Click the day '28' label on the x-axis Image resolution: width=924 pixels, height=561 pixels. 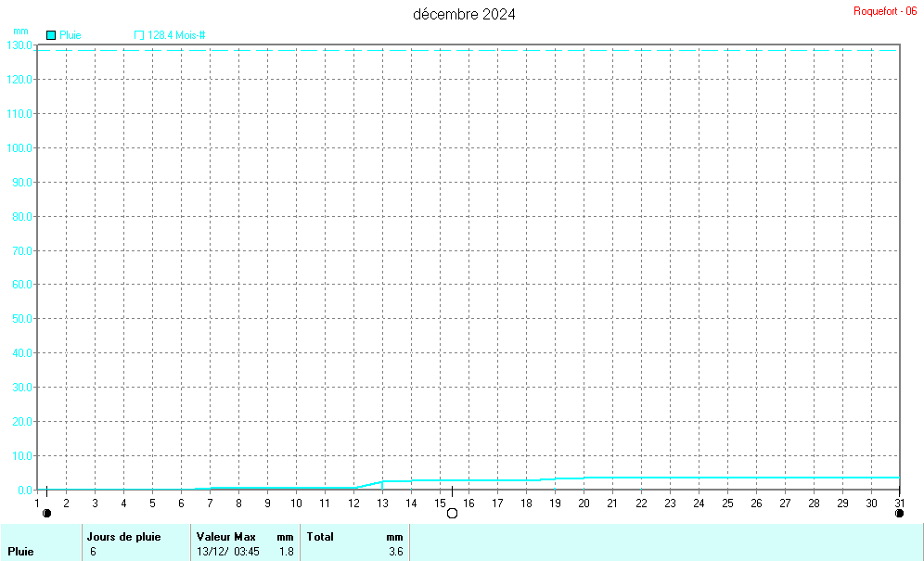(x=814, y=504)
